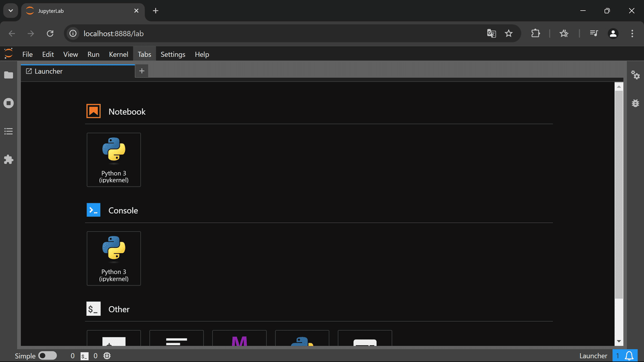Click the Notebook section heading

[127, 112]
